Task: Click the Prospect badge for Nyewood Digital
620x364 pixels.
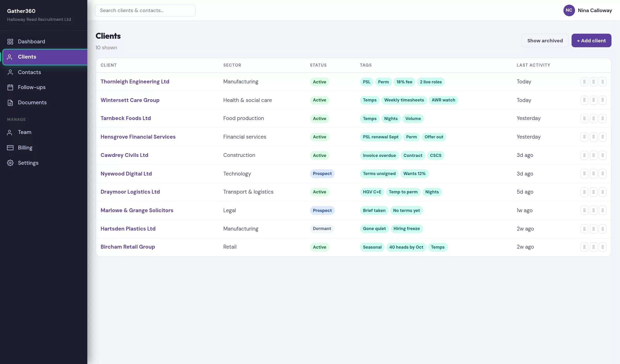Action: (x=322, y=174)
